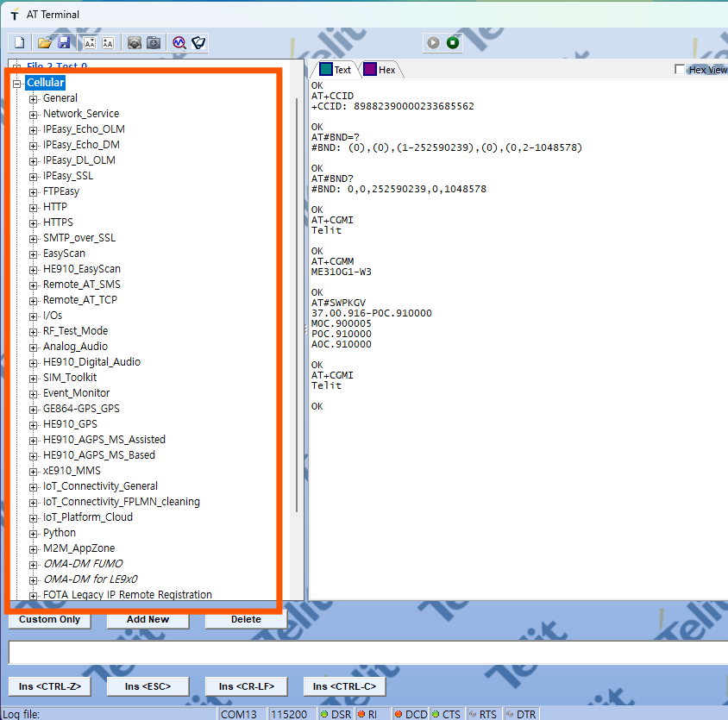Image resolution: width=728 pixels, height=720 pixels.
Task: Select xE910_MMS in the tree
Action: (72, 471)
